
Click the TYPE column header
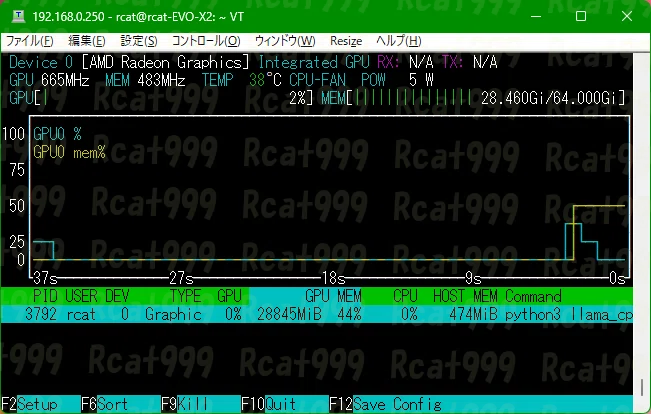point(185,296)
